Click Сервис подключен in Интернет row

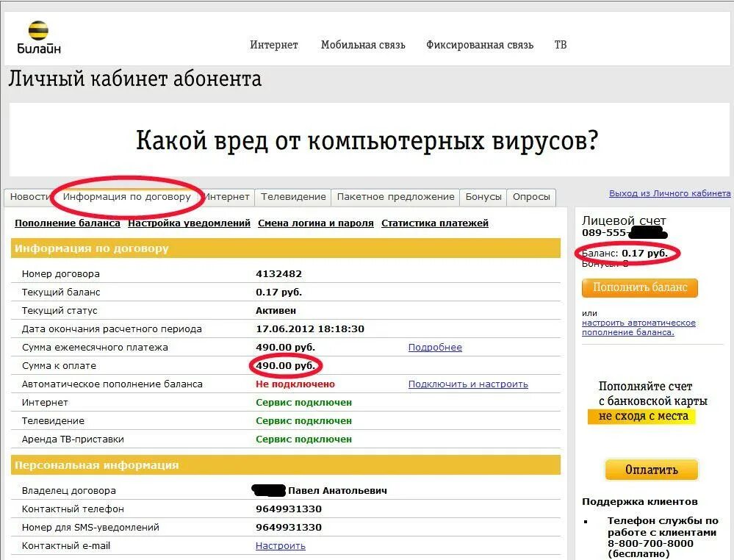(303, 403)
